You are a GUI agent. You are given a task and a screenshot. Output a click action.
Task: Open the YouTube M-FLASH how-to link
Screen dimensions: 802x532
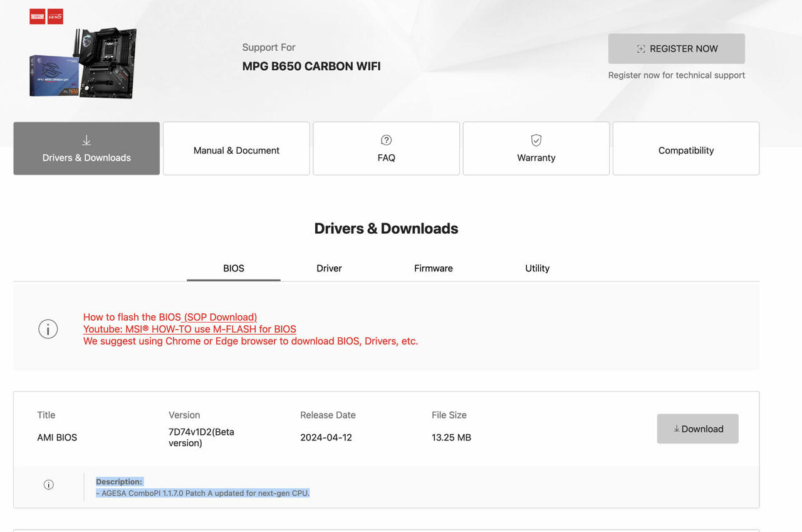click(190, 329)
